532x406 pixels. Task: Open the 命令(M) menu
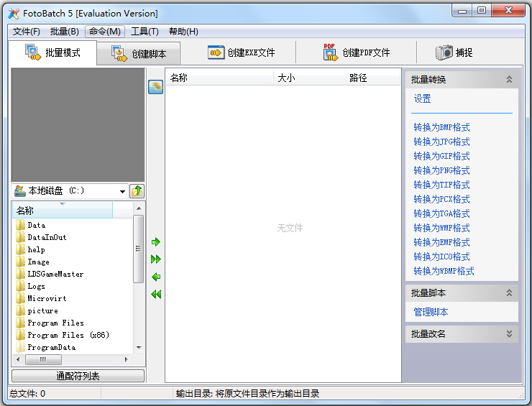(105, 32)
